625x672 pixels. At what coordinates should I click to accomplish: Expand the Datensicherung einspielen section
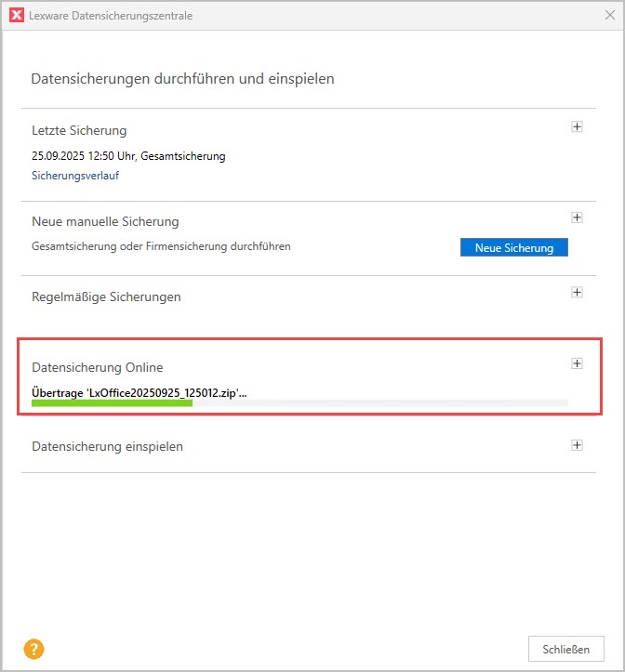577,445
